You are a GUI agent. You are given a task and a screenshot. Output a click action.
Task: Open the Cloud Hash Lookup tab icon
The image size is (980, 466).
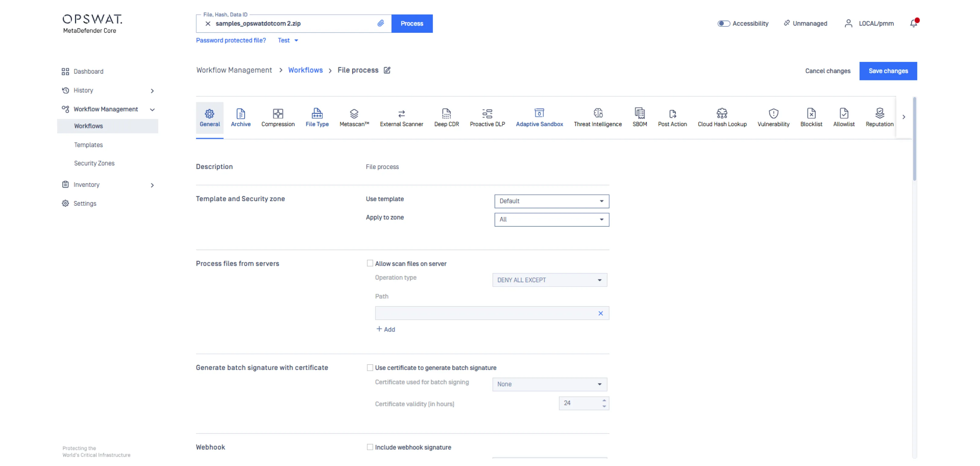click(722, 113)
